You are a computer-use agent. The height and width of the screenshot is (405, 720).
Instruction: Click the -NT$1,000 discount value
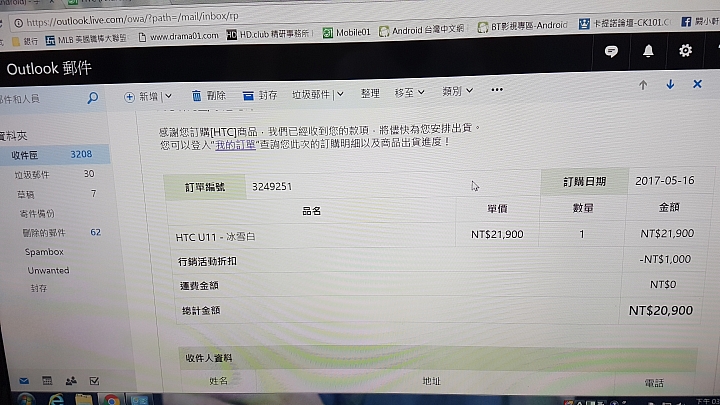pyautogui.click(x=665, y=259)
